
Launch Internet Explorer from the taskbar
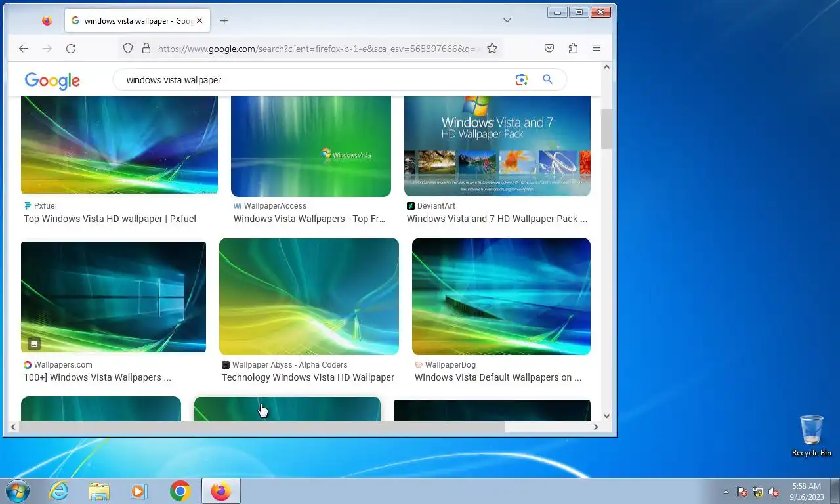59,491
